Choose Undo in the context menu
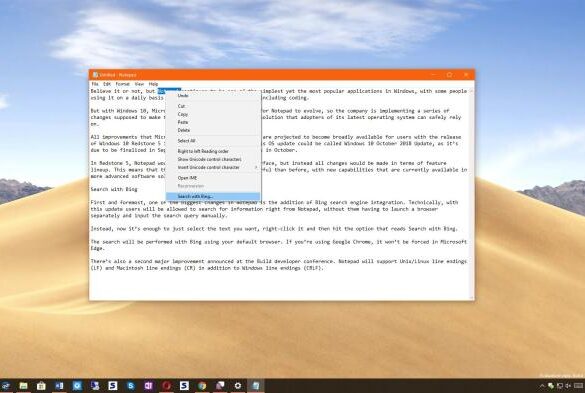 click(x=213, y=96)
